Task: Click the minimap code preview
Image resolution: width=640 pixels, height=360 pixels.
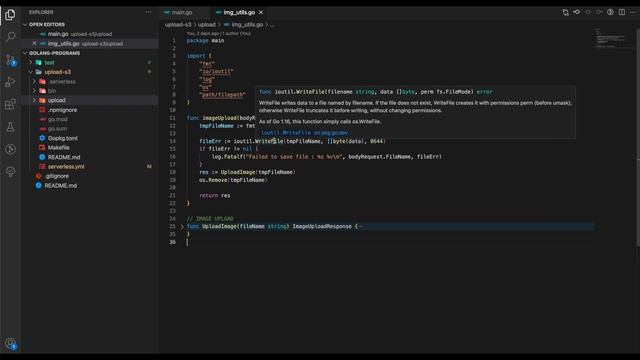Action: click(610, 38)
